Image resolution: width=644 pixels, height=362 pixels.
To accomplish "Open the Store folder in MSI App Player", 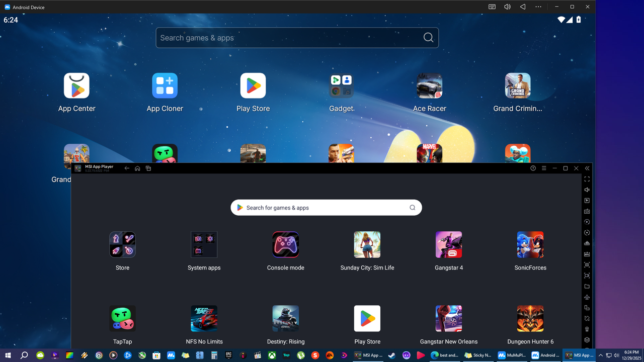I will point(122,244).
